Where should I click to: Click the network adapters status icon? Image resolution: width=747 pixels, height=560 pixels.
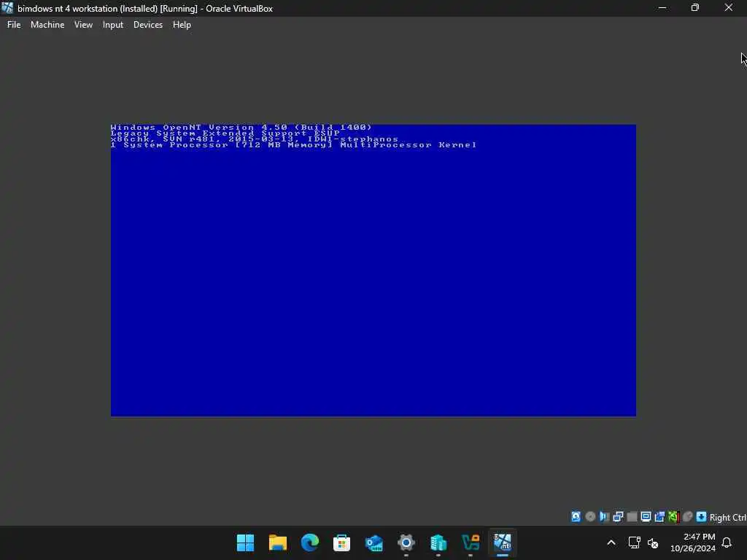(x=618, y=517)
